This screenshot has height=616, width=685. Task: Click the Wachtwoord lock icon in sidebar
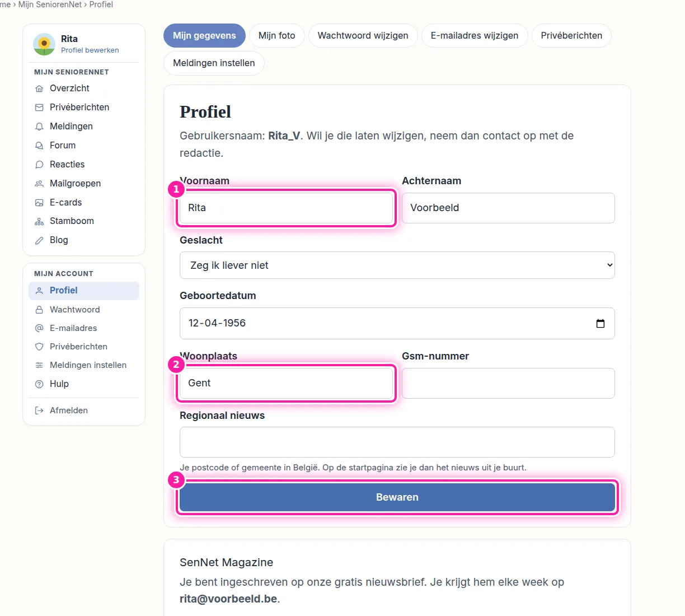tap(39, 310)
